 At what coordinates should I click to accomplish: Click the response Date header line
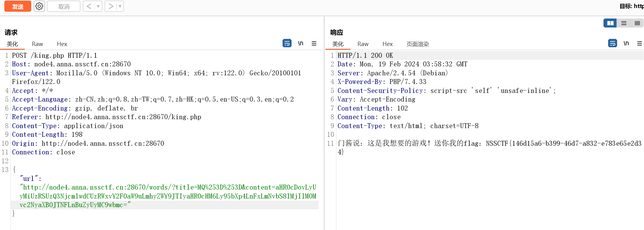click(x=402, y=64)
